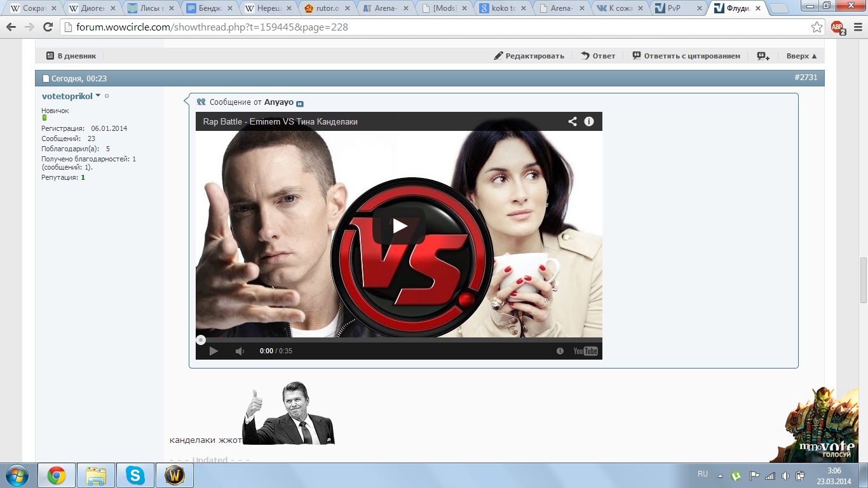Click the video title Rap Battle - Eminem VS
The width and height of the screenshot is (868, 488).
(280, 121)
